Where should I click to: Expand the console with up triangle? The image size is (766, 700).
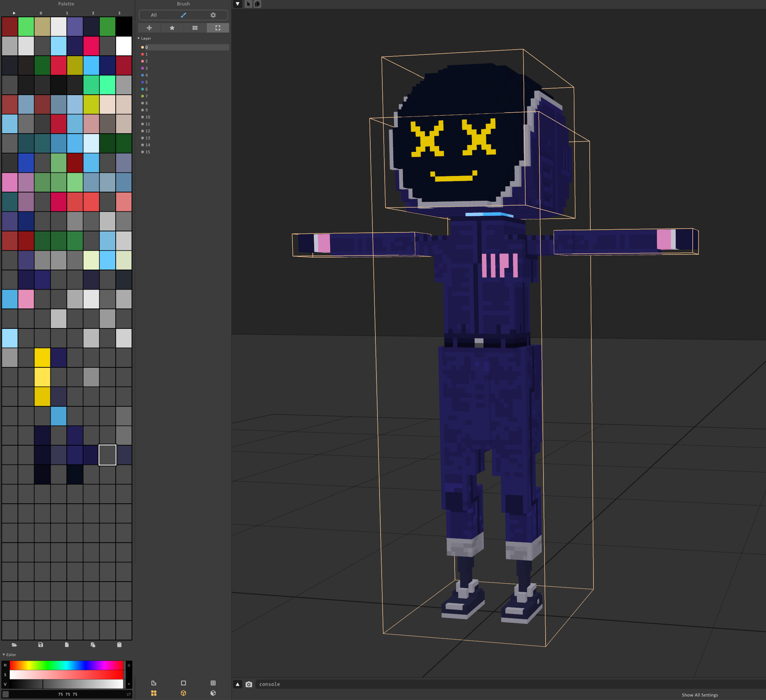point(238,685)
